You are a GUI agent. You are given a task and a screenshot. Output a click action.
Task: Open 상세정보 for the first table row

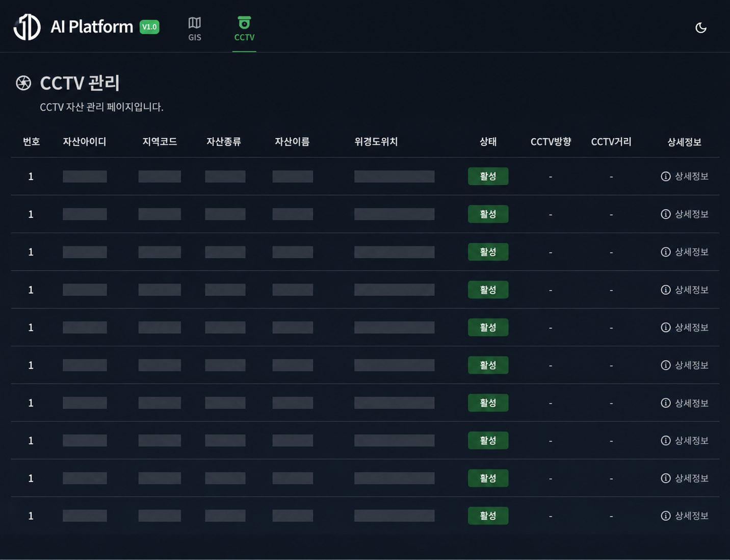[685, 176]
